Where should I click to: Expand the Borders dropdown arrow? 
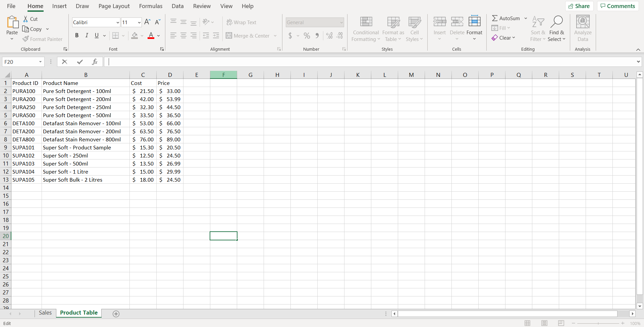123,36
